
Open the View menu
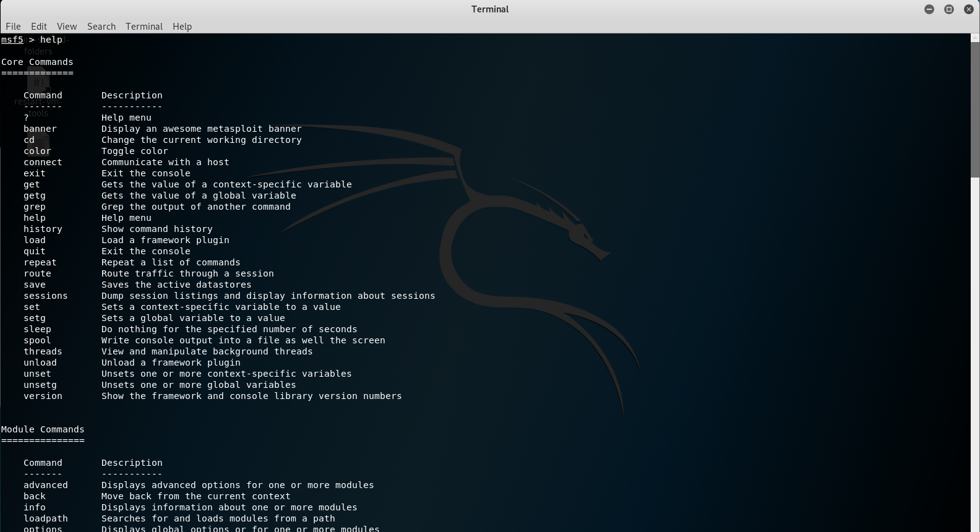pos(67,26)
